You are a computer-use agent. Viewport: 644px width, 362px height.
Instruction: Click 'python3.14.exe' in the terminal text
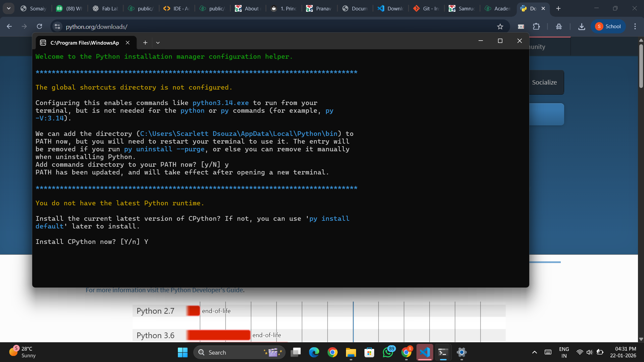(220, 103)
